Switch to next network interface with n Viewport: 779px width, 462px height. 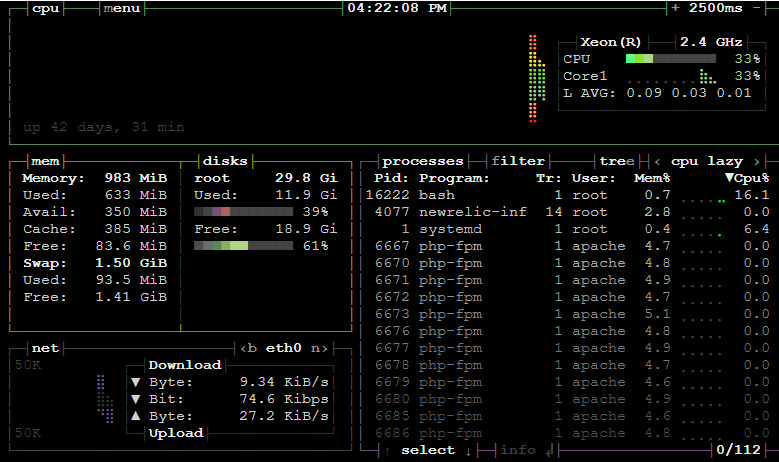pos(314,348)
